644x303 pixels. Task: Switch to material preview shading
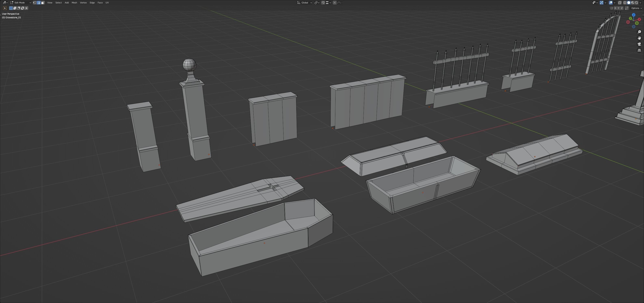632,3
